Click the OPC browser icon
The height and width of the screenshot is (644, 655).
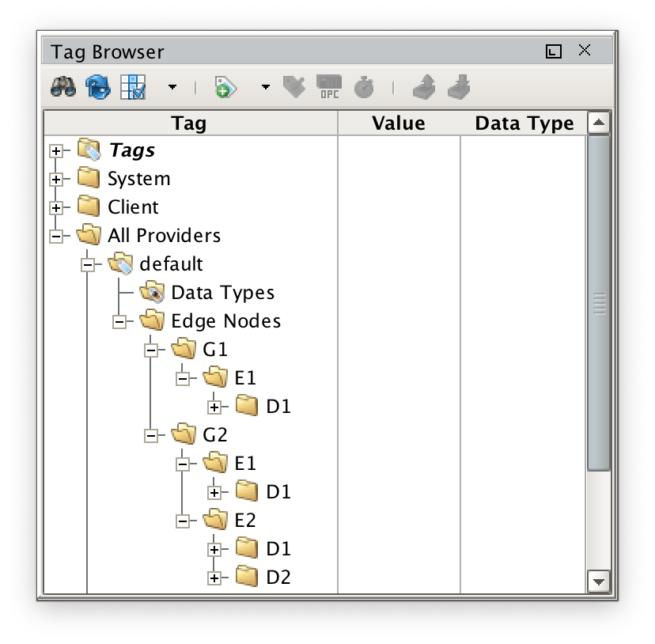tap(329, 87)
